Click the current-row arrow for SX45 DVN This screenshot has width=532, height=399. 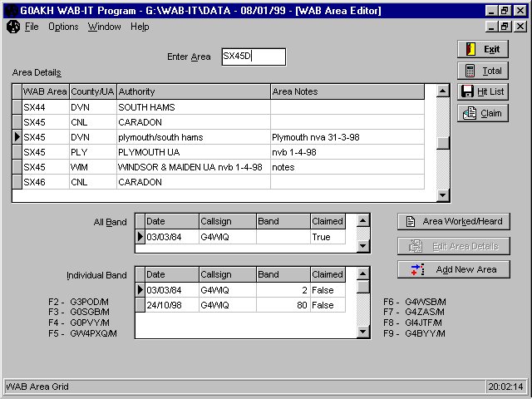point(17,137)
